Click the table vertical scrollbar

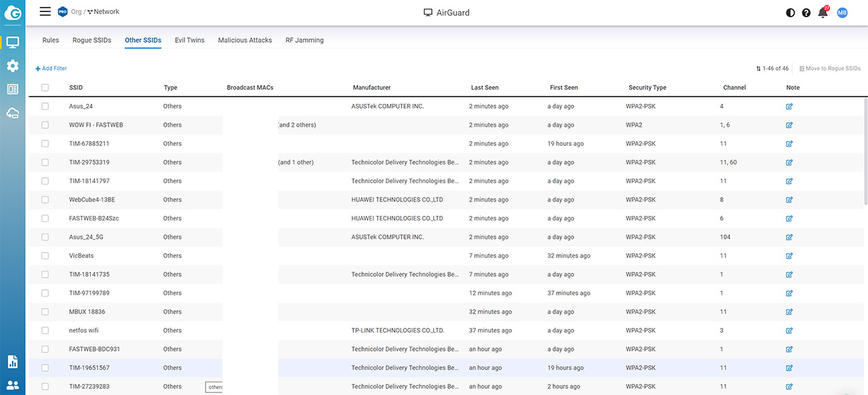[x=865, y=152]
